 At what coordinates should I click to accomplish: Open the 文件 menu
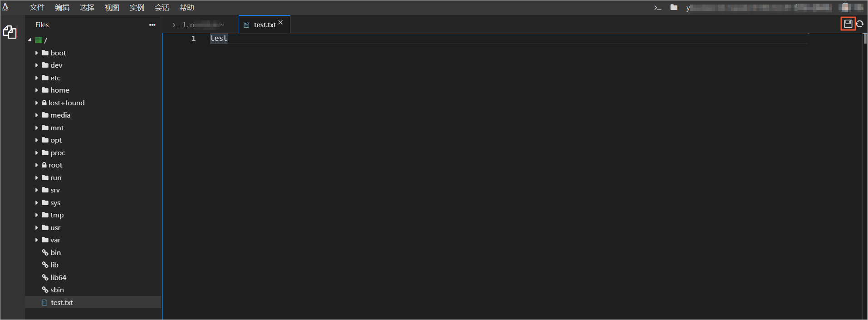37,8
